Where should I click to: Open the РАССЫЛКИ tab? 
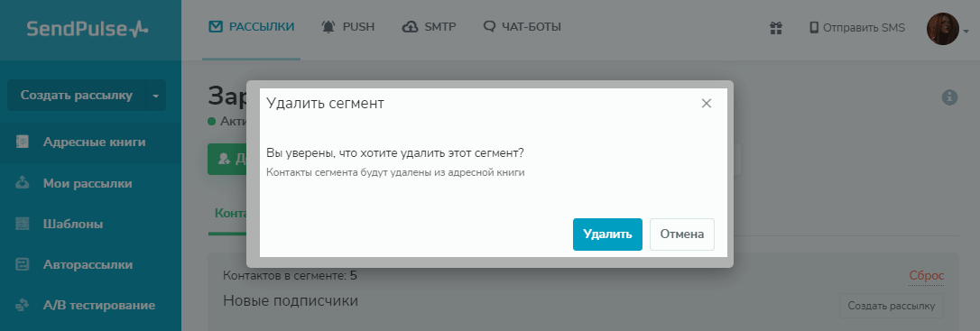251,27
